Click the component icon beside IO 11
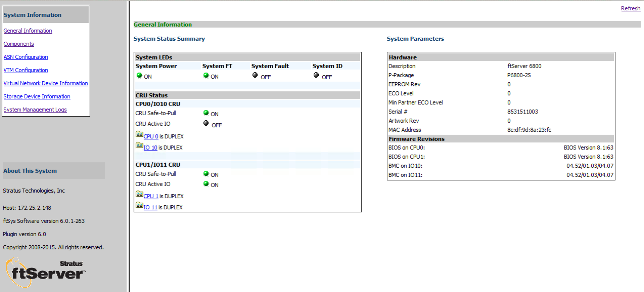 pos(139,205)
